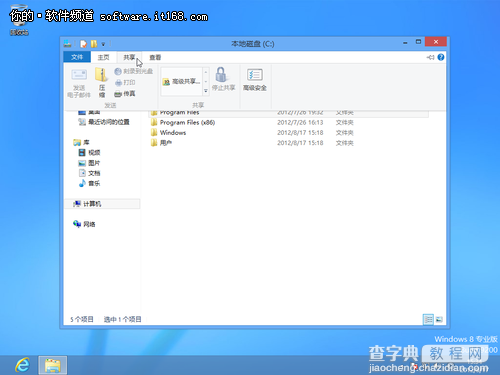Click the picture icon beside 图片

82,163
